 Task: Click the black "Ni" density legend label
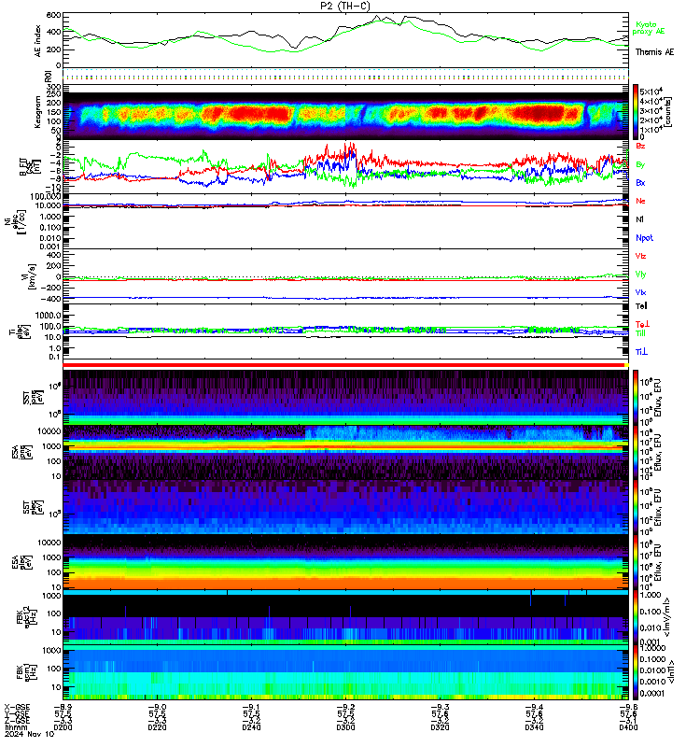click(639, 219)
